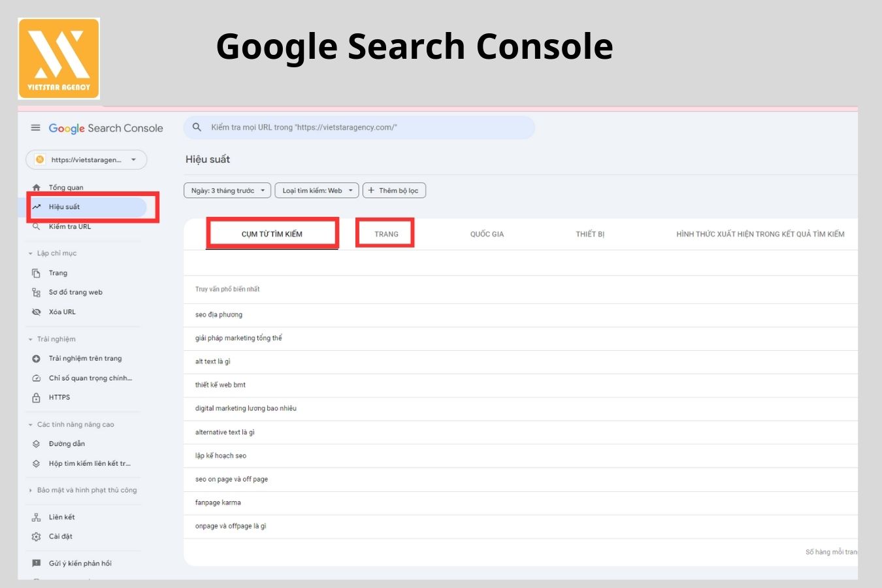This screenshot has height=588, width=882.
Task: Click the Hộp tìm kiếm liên kết icon
Action: tap(37, 464)
